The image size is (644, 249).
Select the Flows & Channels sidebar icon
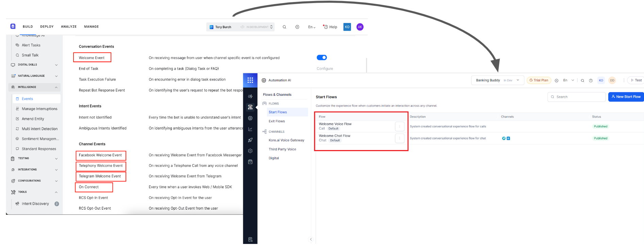tap(250, 107)
